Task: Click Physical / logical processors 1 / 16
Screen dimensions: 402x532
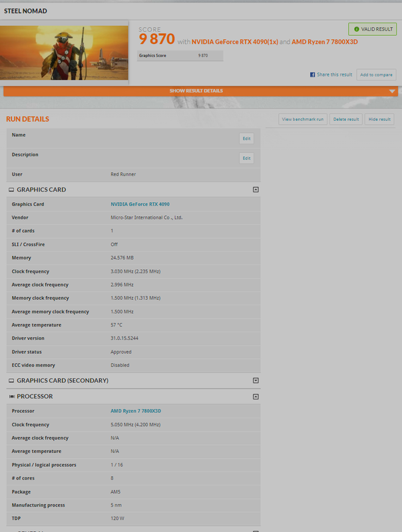Action: [x=116, y=465]
